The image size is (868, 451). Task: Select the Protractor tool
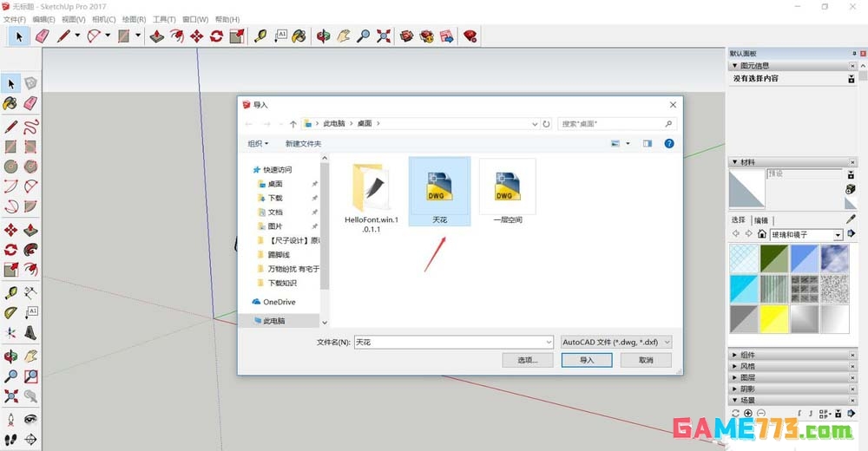pos(10,312)
